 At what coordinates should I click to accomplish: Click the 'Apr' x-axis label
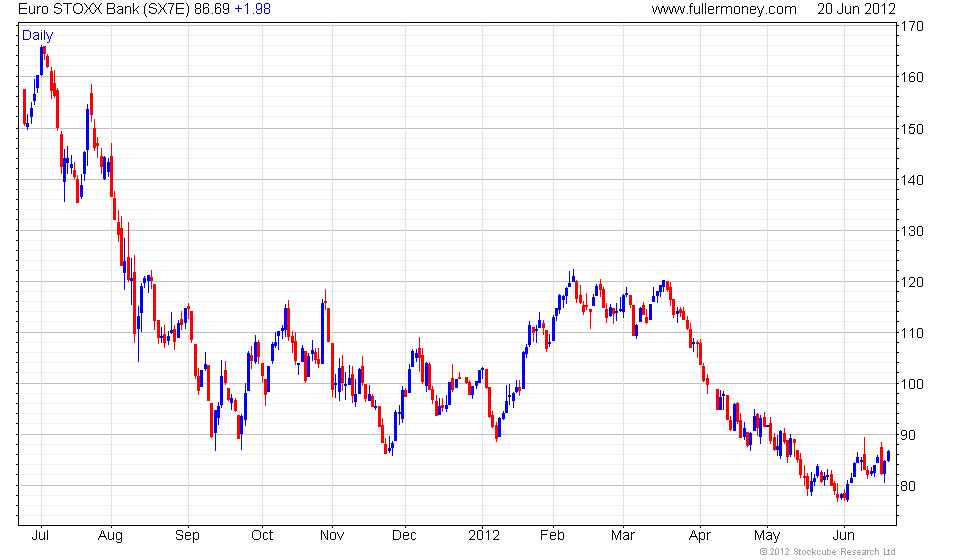700,536
